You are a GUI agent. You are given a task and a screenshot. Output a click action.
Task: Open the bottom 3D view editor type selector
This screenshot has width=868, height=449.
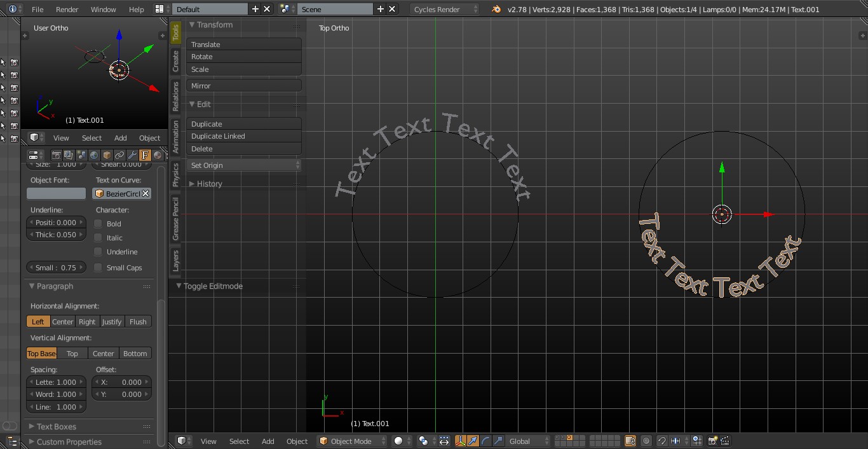pyautogui.click(x=183, y=441)
